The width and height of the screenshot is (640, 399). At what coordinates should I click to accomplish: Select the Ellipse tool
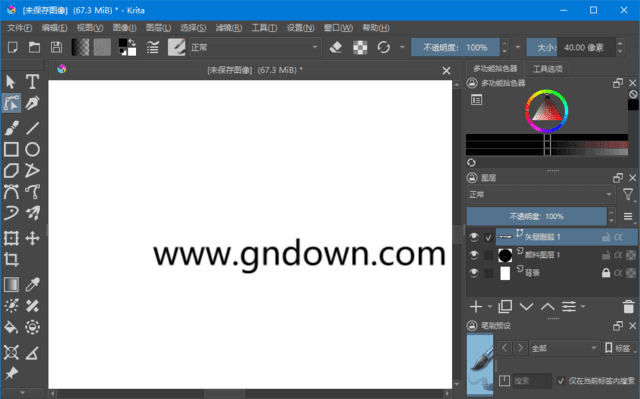click(32, 149)
